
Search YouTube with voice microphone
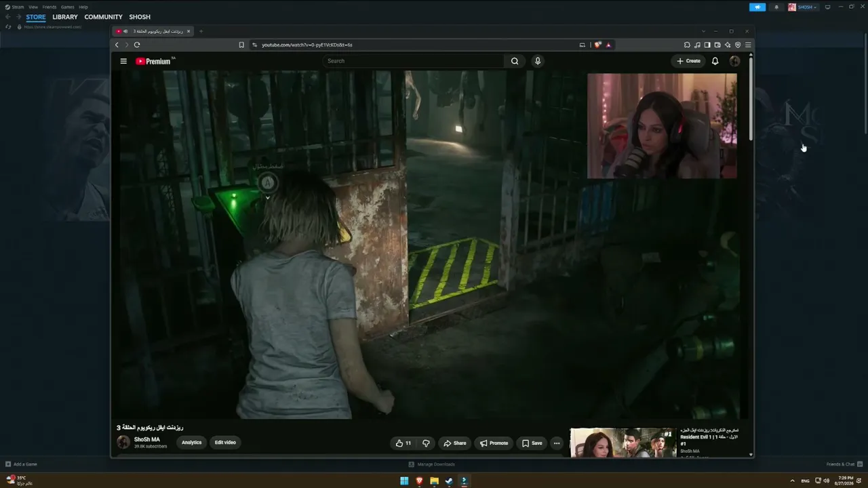click(538, 61)
